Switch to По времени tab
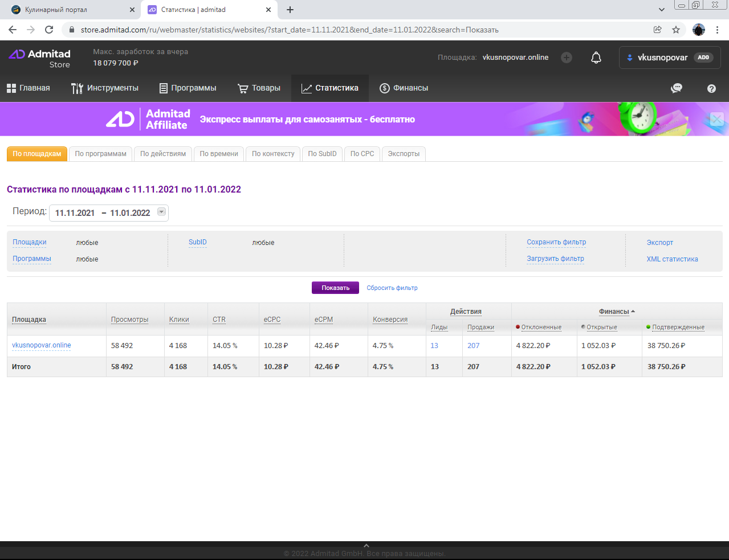729x560 pixels. [219, 154]
